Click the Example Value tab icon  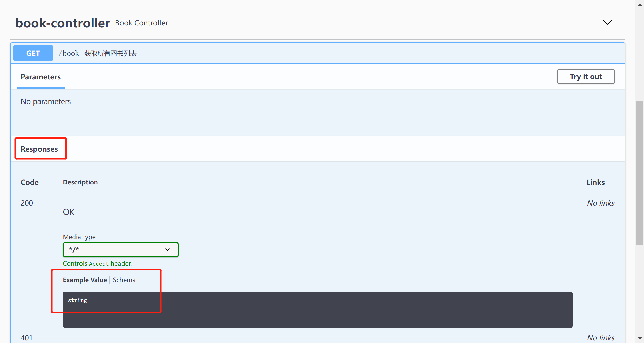tap(84, 280)
